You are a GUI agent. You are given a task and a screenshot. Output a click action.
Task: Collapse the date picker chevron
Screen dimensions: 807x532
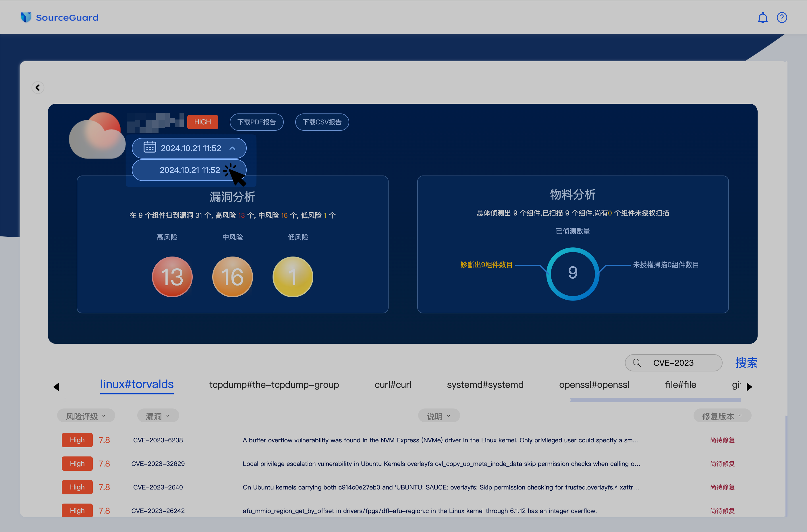click(232, 148)
